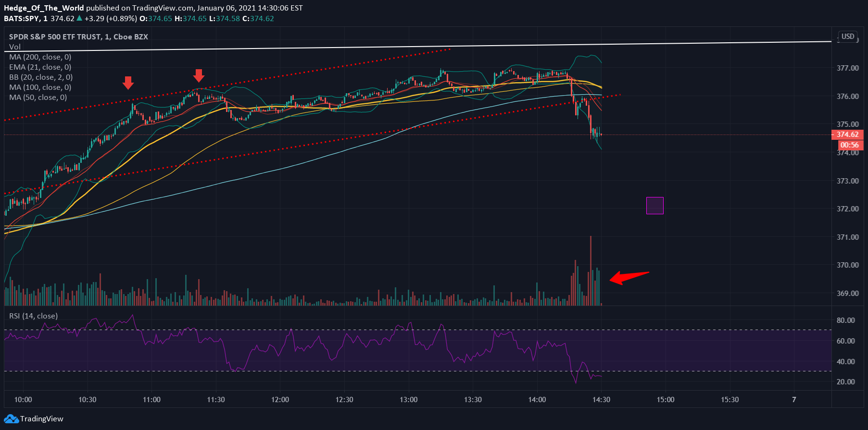Screen dimensions: 868x430
Task: Click the TradingView cloud logo icon
Action: pyautogui.click(x=11, y=419)
